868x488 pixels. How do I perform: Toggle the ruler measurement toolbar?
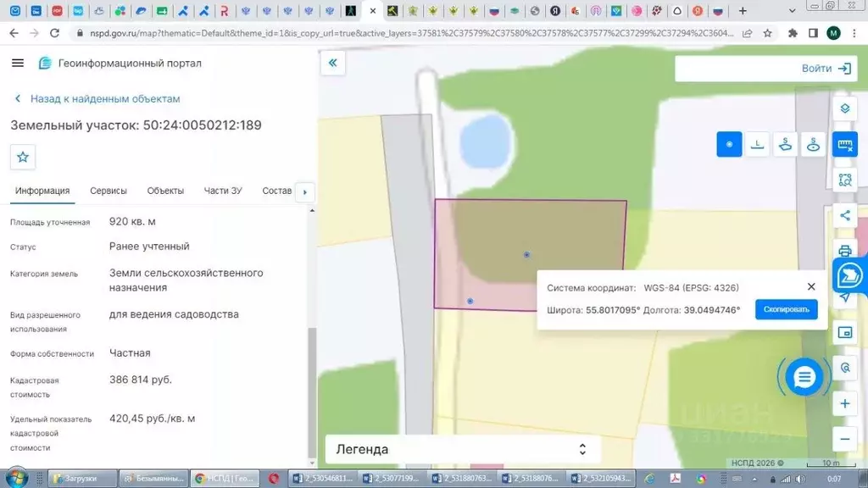(x=845, y=145)
